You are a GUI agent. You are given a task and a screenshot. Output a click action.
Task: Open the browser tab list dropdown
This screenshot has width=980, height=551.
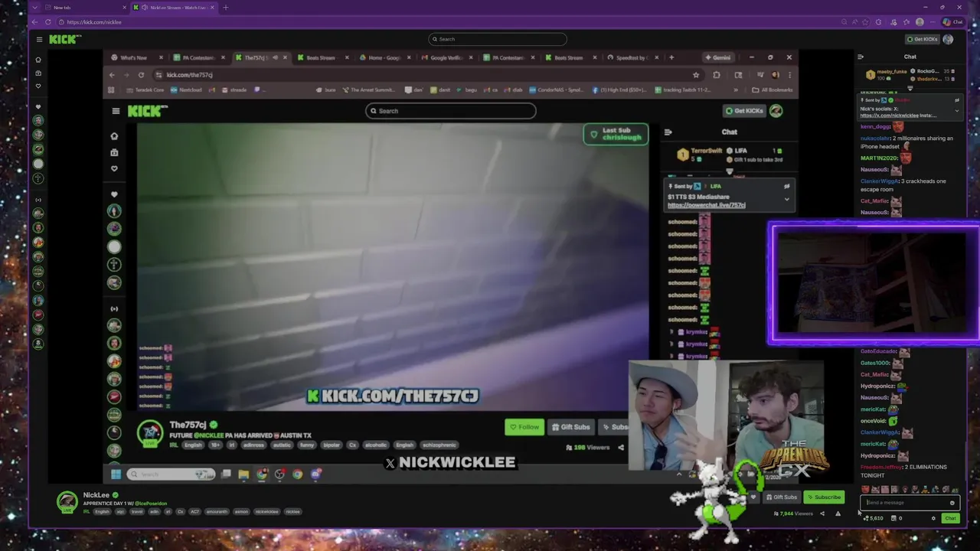click(x=34, y=8)
